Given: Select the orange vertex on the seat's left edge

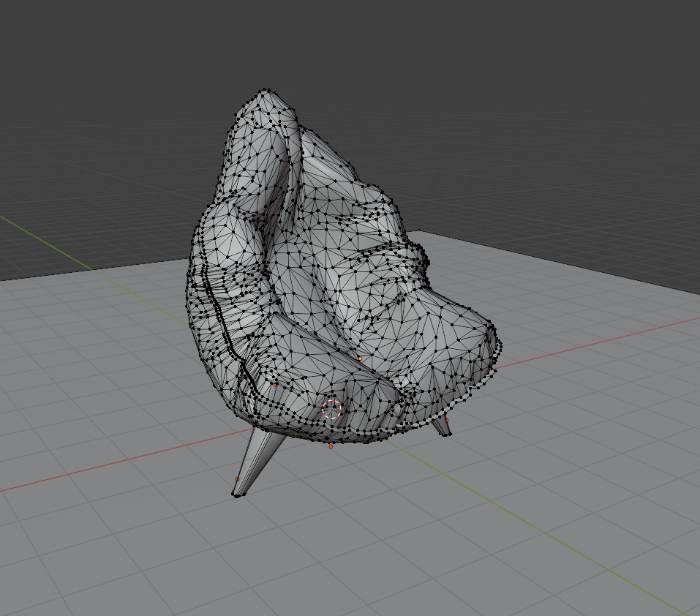Looking at the screenshot, I should (x=276, y=385).
